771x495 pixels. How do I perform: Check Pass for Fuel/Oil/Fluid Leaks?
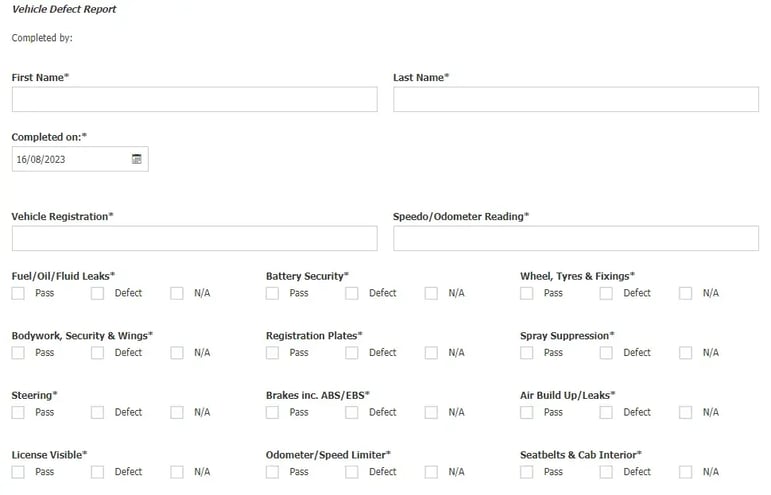[18, 293]
